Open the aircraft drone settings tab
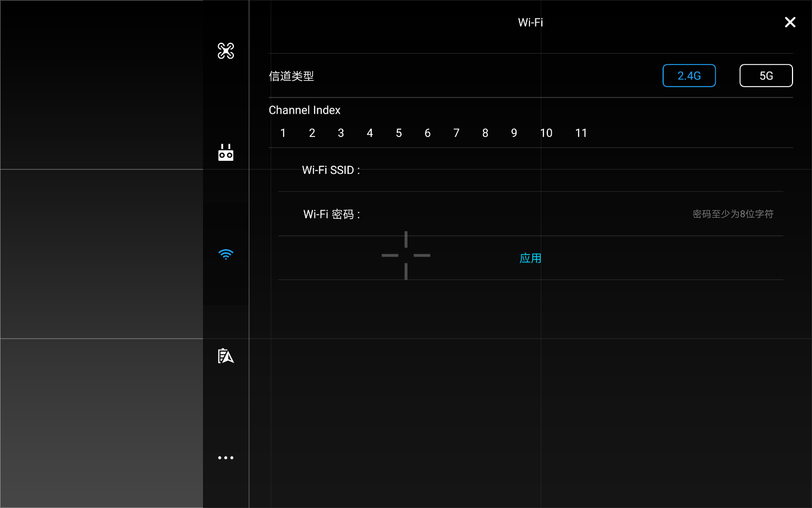The height and width of the screenshot is (508, 812). pos(226,51)
